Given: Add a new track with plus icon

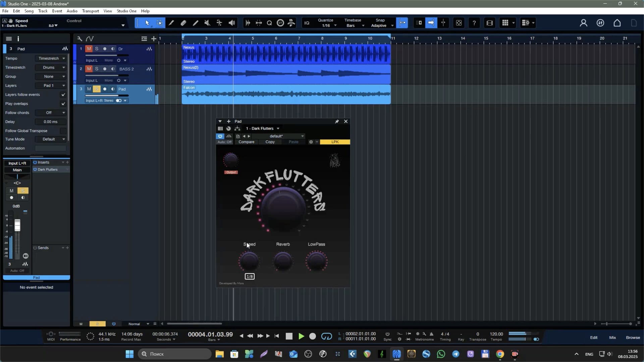Looking at the screenshot, I should tap(154, 39).
